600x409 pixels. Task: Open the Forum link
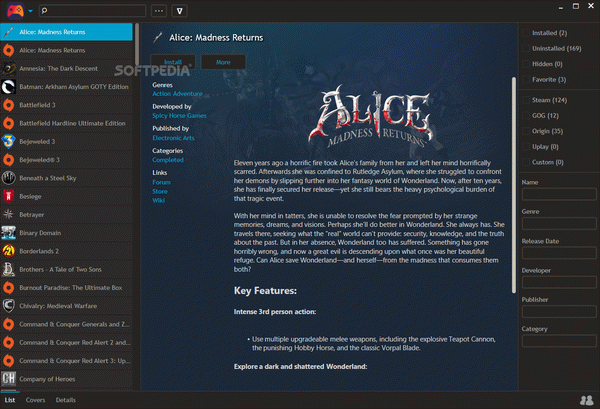click(161, 182)
